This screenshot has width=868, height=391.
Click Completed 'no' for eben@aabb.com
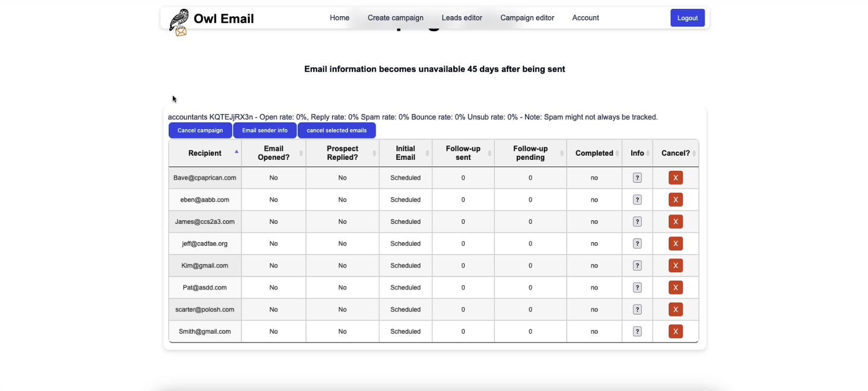click(594, 200)
